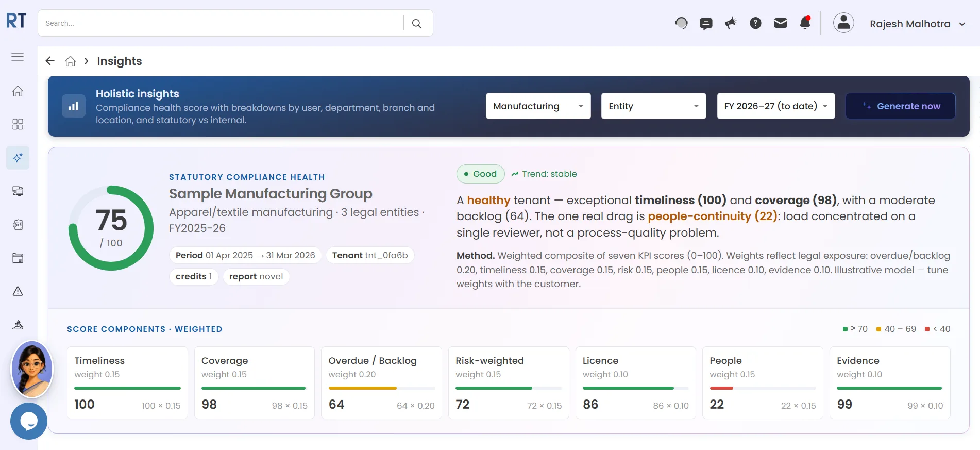Viewport: 980px width, 450px height.
Task: Click in the Search input field
Action: (x=221, y=23)
